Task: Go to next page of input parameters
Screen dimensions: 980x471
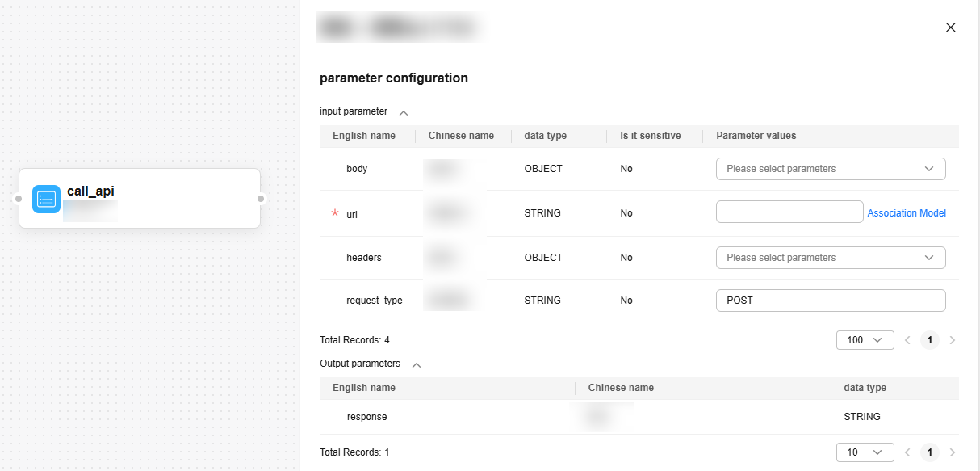Action: pos(953,340)
